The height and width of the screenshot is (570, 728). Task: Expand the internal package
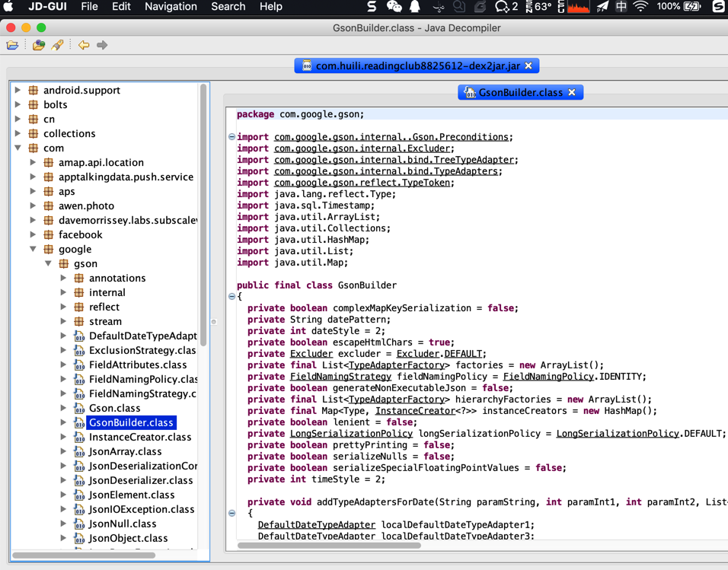(x=64, y=292)
